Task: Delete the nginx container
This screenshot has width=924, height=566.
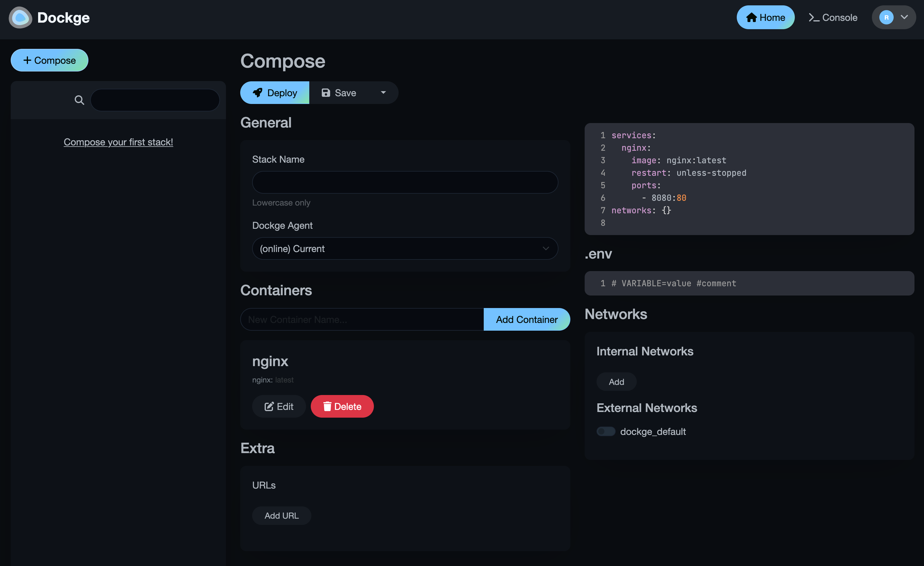Action: (342, 407)
